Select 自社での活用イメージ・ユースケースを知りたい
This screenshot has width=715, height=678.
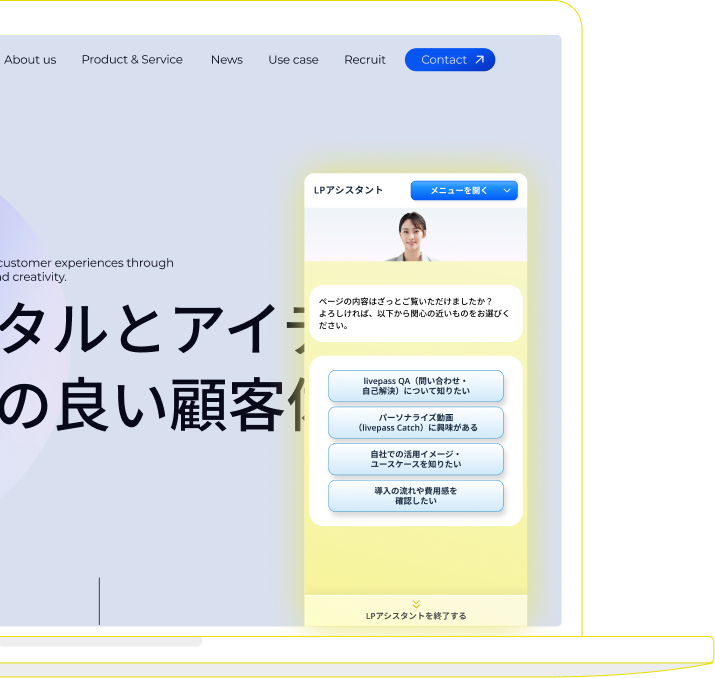tap(415, 459)
